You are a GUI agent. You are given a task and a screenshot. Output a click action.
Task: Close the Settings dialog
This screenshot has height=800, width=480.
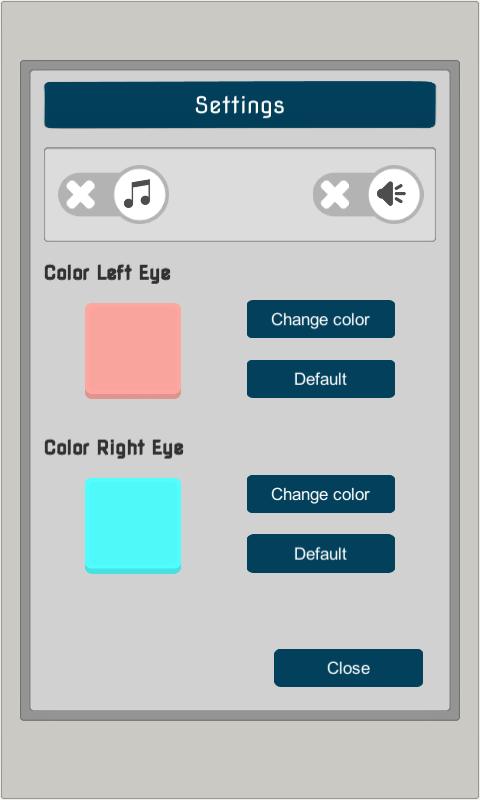[348, 668]
